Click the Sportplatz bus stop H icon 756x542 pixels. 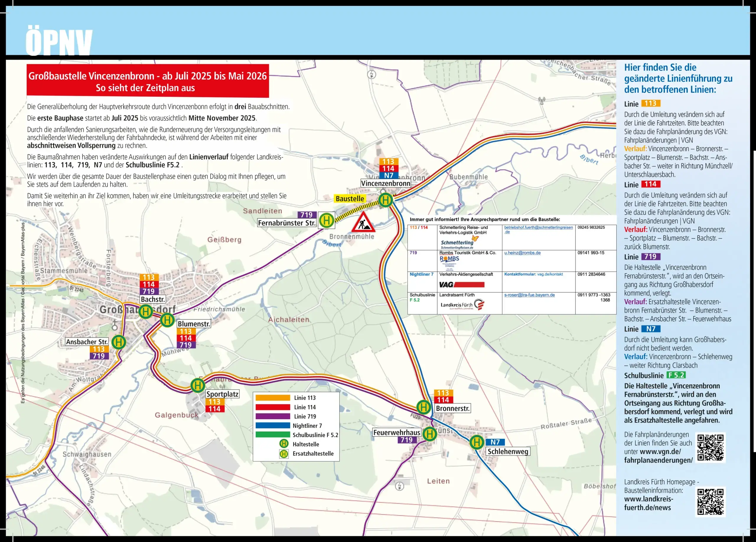click(x=198, y=386)
